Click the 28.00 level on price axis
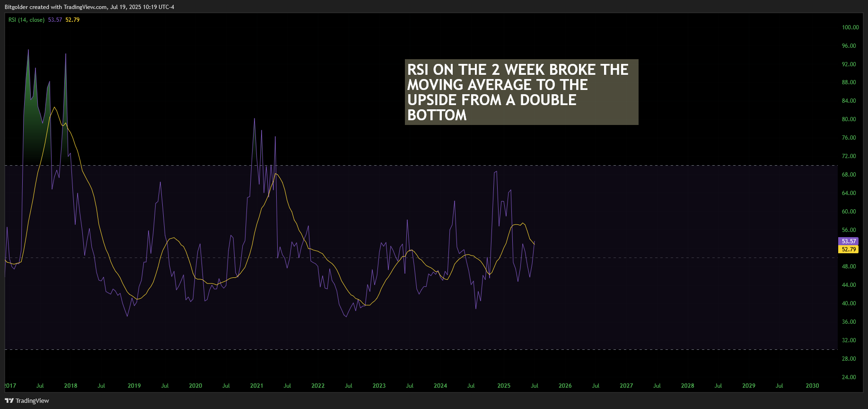This screenshot has height=409, width=868. [849, 359]
